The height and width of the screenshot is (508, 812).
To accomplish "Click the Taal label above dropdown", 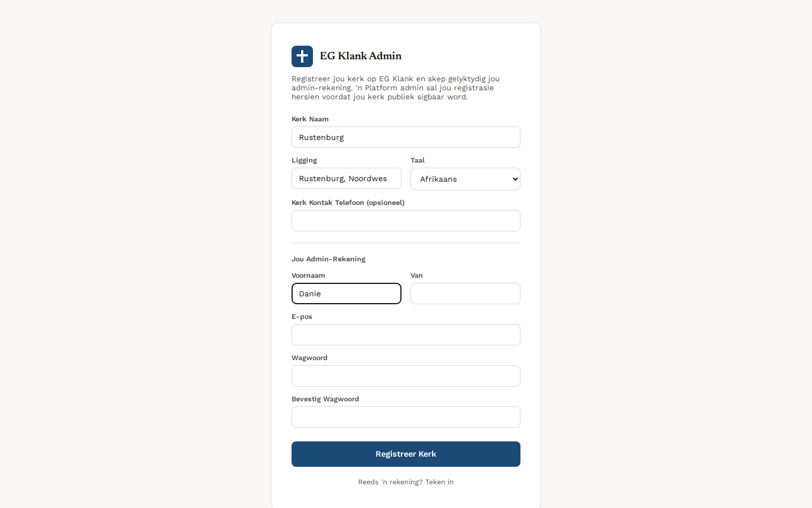I will (417, 160).
